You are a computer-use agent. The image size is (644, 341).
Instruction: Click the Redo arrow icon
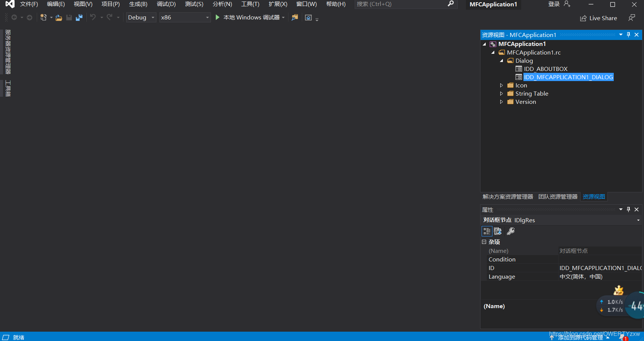[x=110, y=17]
